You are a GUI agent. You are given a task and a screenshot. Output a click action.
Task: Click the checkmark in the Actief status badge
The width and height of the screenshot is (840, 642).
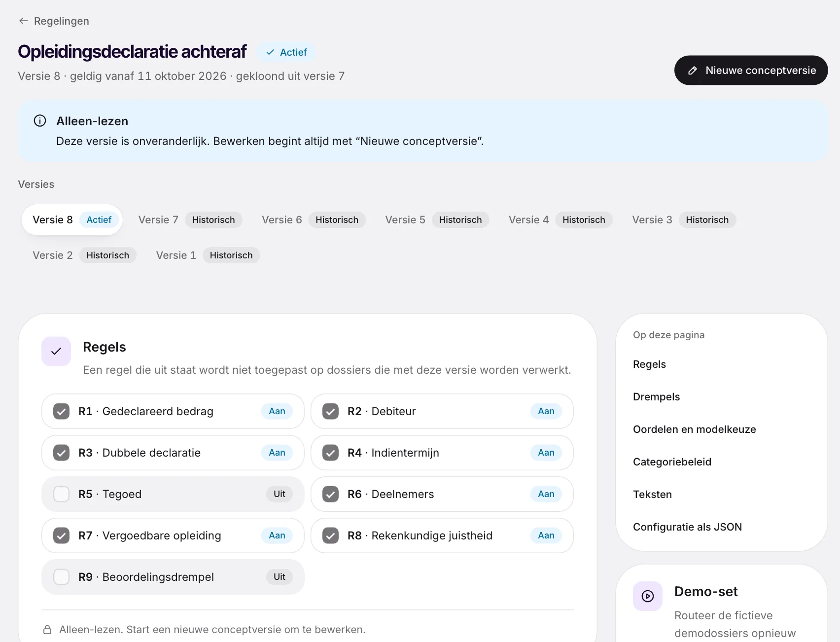270,52
